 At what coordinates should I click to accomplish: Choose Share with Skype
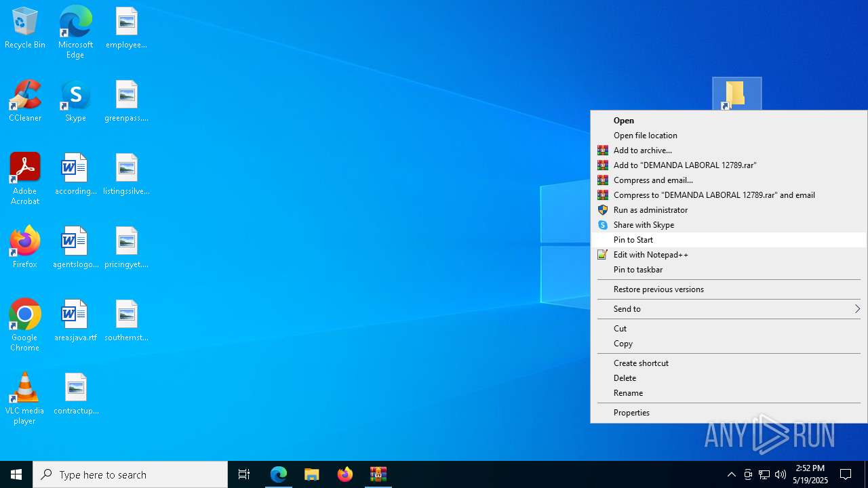click(729, 225)
